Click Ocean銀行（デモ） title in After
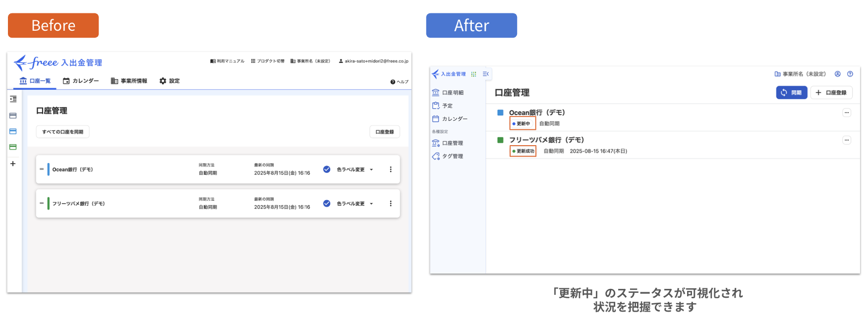Image resolution: width=868 pixels, height=328 pixels. 537,112
